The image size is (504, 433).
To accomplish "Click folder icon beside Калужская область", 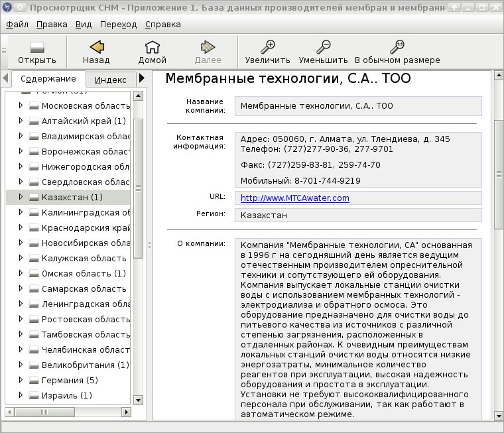I will tap(34, 258).
